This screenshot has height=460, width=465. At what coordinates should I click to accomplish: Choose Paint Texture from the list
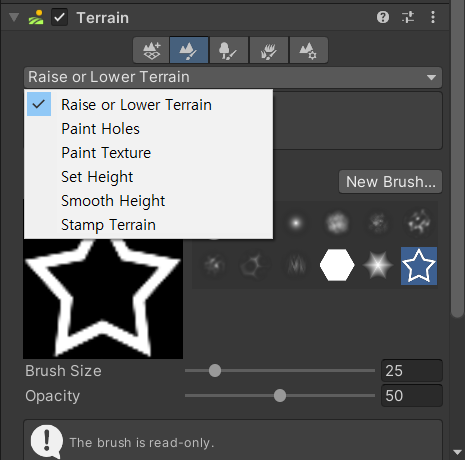click(148, 153)
